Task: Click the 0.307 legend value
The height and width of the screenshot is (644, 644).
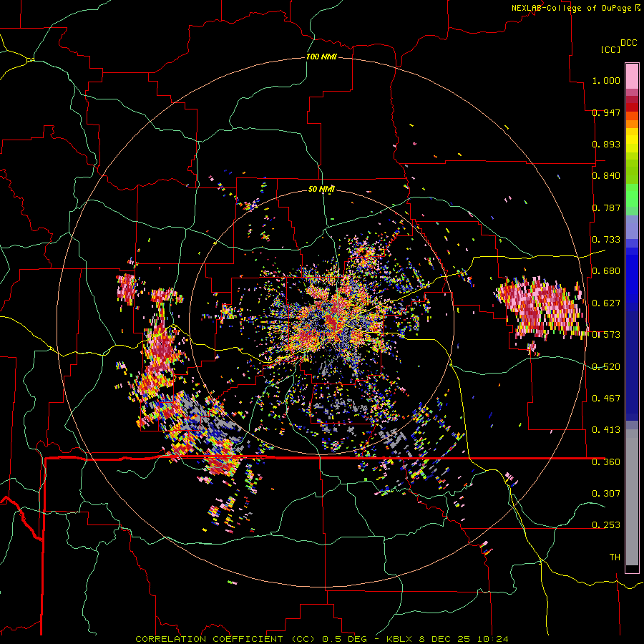Action: coord(606,494)
